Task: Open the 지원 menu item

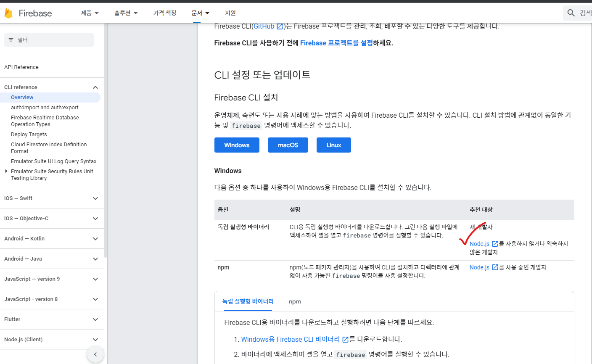Action: 230,13
